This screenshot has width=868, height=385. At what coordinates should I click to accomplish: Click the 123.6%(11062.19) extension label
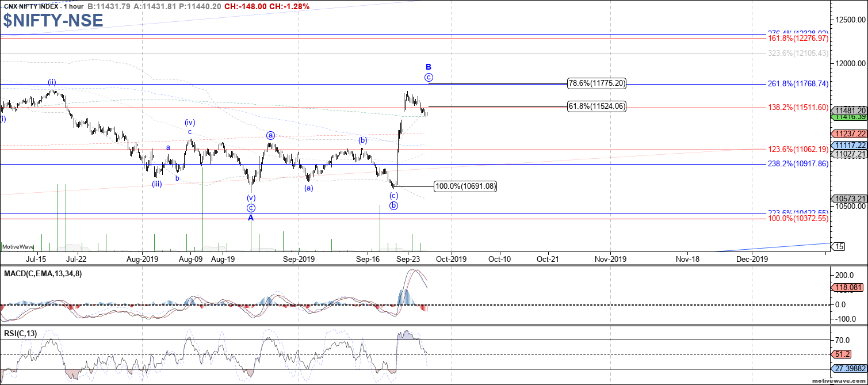point(798,150)
